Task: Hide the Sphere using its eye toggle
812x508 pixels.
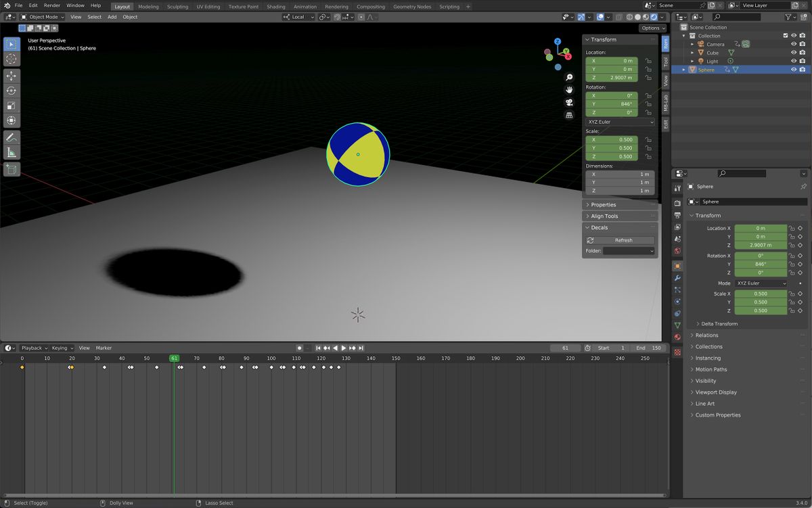Action: (794, 69)
